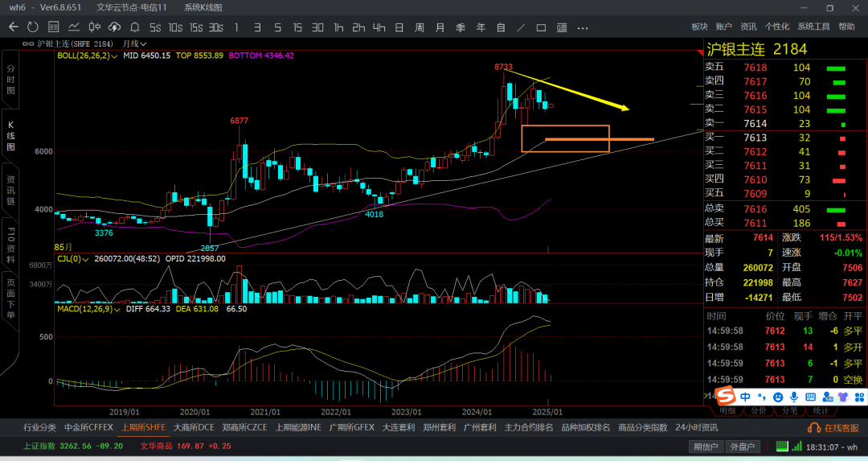
Task: Open the quote list table icon
Action: pos(54,27)
